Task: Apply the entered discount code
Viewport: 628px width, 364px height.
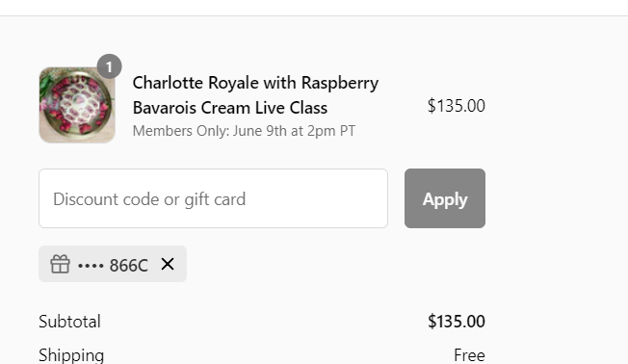Action: (445, 198)
